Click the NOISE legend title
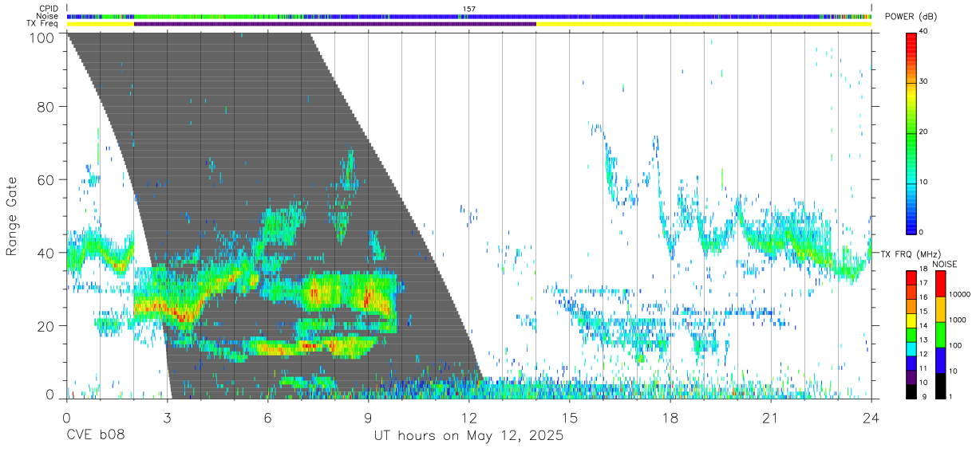 [x=946, y=264]
